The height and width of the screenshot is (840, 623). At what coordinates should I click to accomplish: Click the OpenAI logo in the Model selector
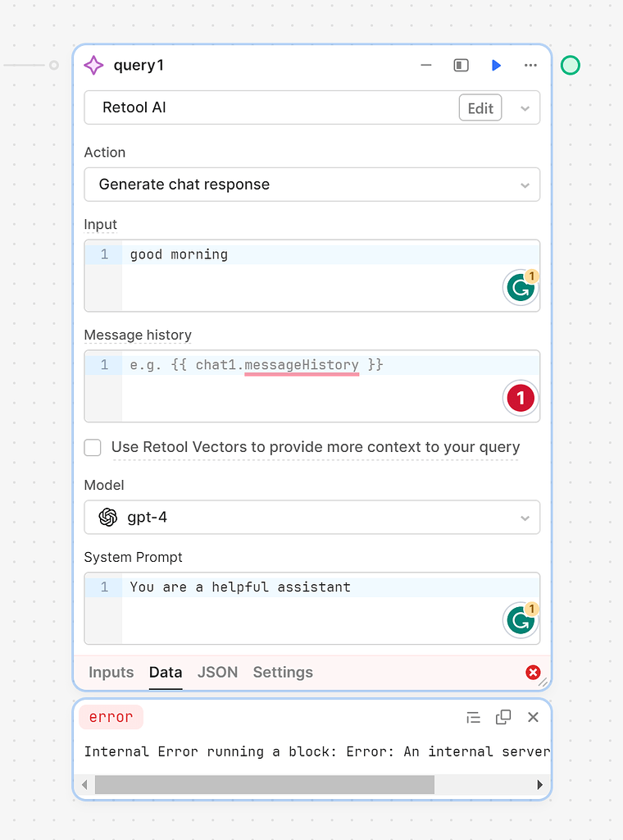pos(107,518)
